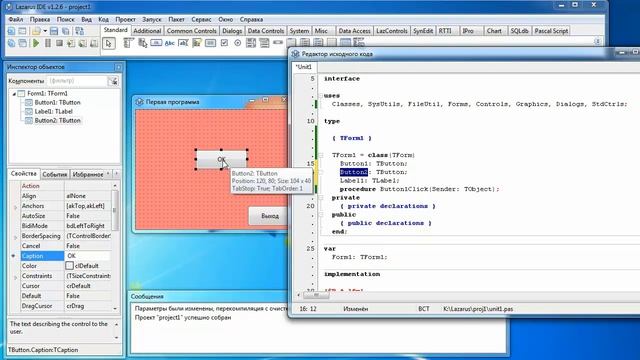Collapse the public section fold marker
This screenshot has width=640, height=360.
(320, 215)
